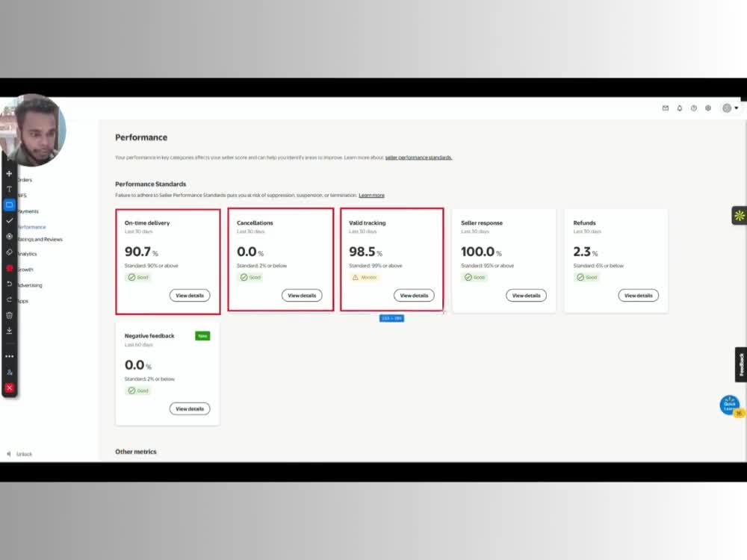747x560 pixels.
Task: Select the Rectangle tool in annotation toolbar
Action: 9,205
